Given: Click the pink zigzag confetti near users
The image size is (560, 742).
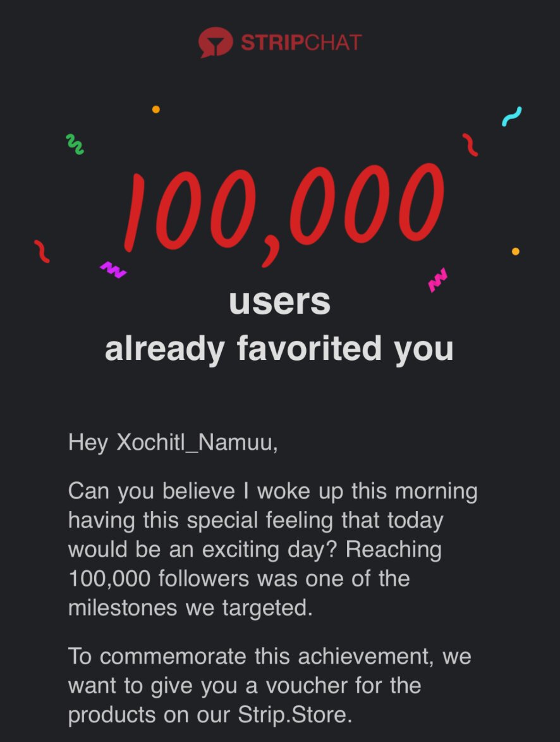Looking at the screenshot, I should click(x=437, y=280).
